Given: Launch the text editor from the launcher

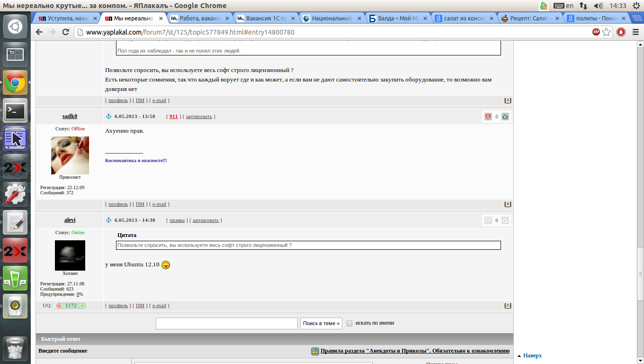Looking at the screenshot, I should (15, 222).
